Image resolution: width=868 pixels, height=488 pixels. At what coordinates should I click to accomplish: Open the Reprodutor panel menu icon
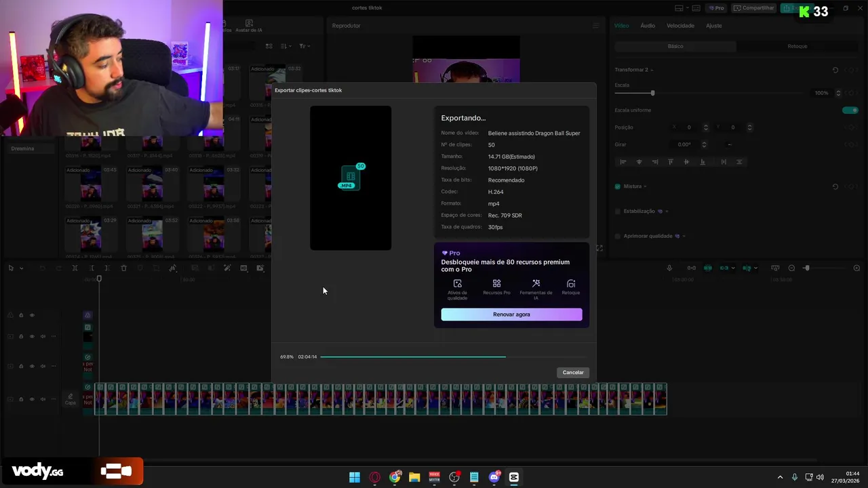pyautogui.click(x=596, y=26)
